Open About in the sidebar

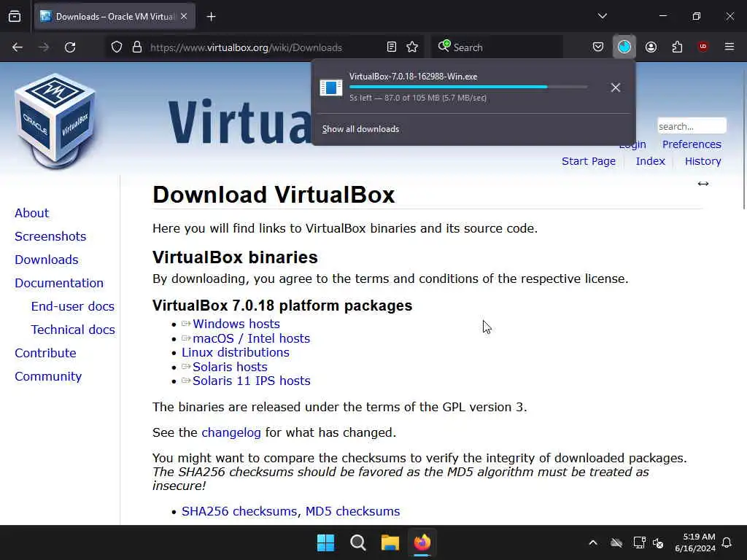tap(31, 213)
